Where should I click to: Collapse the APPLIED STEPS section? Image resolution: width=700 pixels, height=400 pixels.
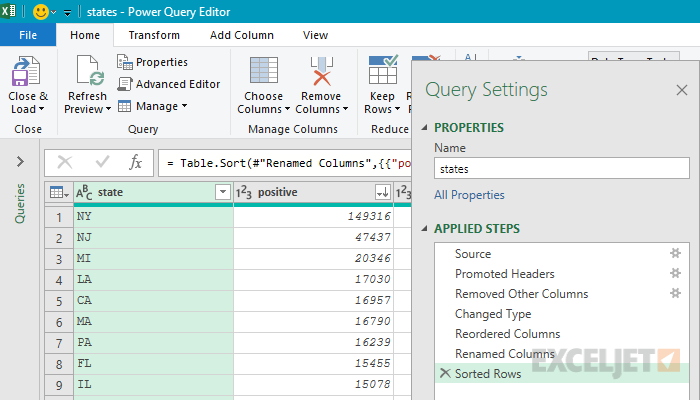tap(425, 229)
